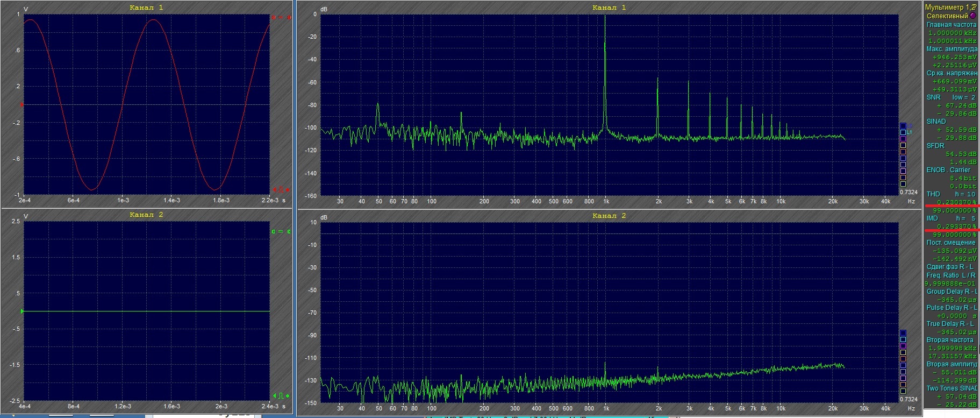Select the green zero-level arrow on Канал 2 oscilloscope
This screenshot has width=980, height=418.
(22, 311)
